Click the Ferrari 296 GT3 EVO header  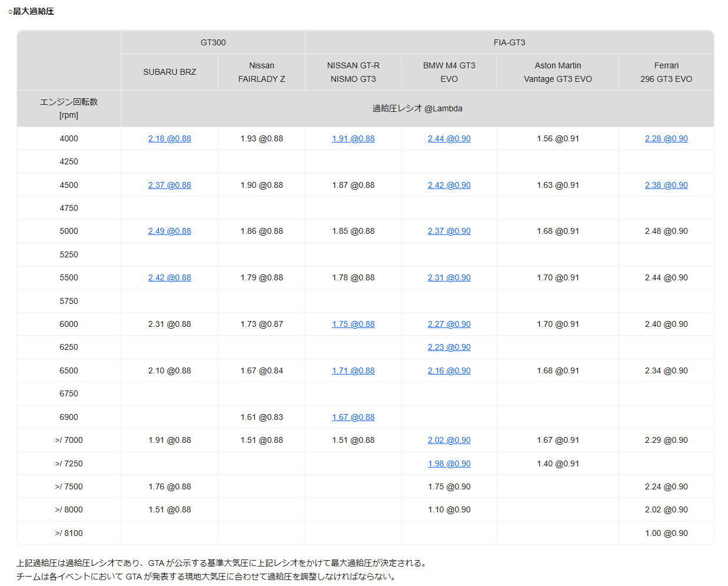[x=666, y=72]
